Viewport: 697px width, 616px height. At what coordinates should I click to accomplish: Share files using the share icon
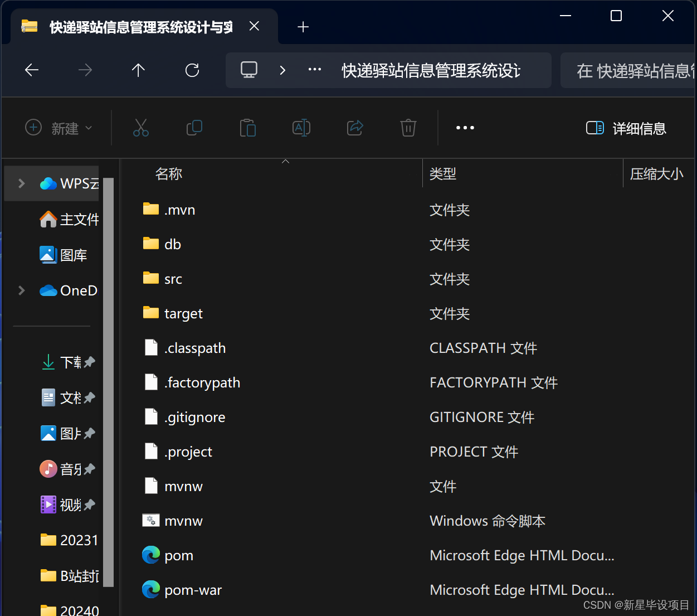coord(355,128)
